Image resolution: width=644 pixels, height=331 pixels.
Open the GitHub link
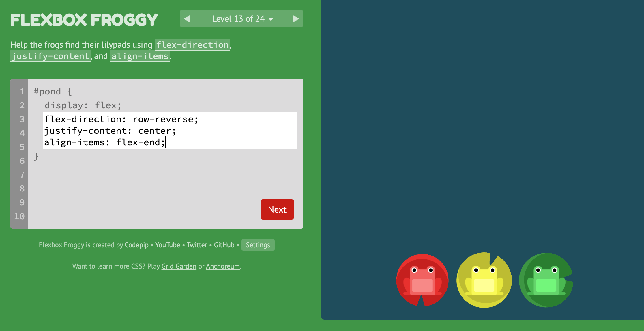(x=224, y=245)
